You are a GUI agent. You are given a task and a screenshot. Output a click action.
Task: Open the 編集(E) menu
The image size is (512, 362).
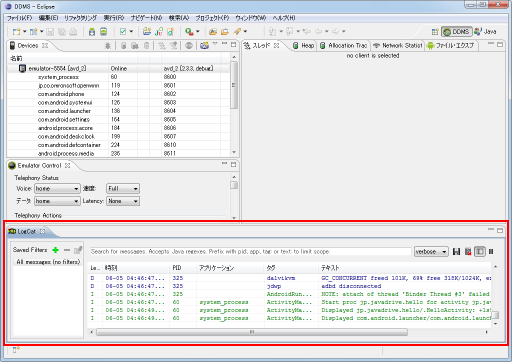(x=48, y=18)
